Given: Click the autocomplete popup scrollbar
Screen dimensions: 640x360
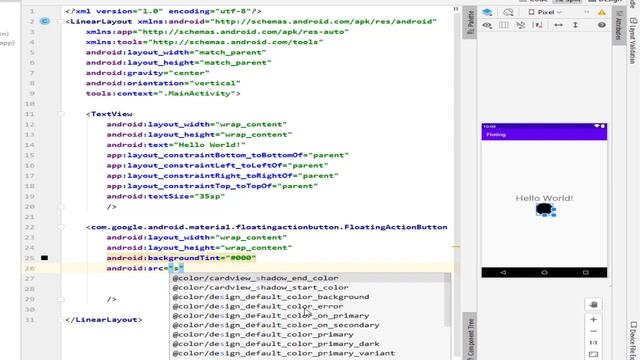Looking at the screenshot, I should (448, 300).
